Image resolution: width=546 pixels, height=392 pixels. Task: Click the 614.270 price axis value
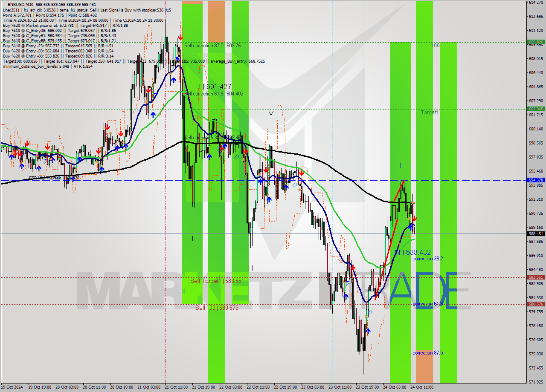coord(536,3)
